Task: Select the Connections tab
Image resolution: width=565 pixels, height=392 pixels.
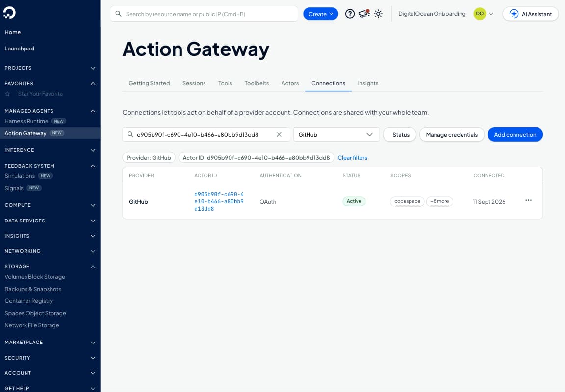Action: pos(328,83)
